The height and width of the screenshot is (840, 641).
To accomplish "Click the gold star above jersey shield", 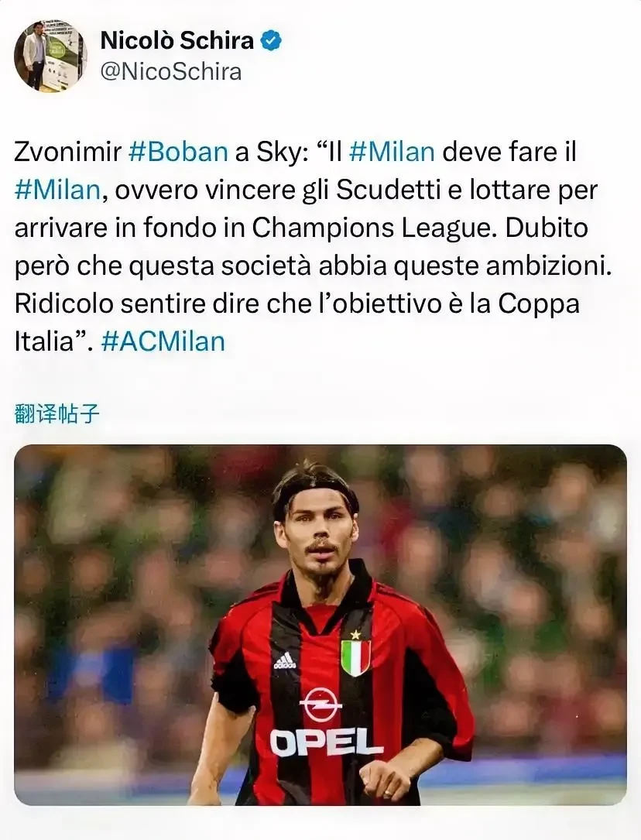I will pyautogui.click(x=355, y=634).
